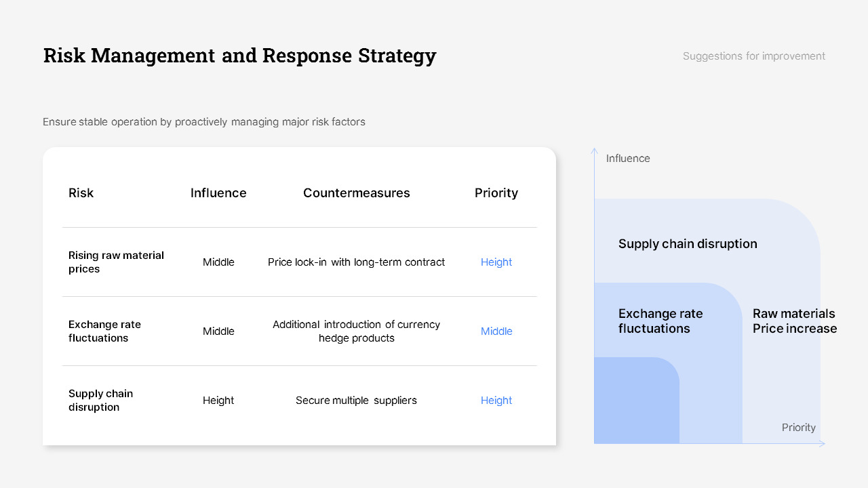
Task: Click the Supply chain disruption chart block
Action: click(688, 244)
